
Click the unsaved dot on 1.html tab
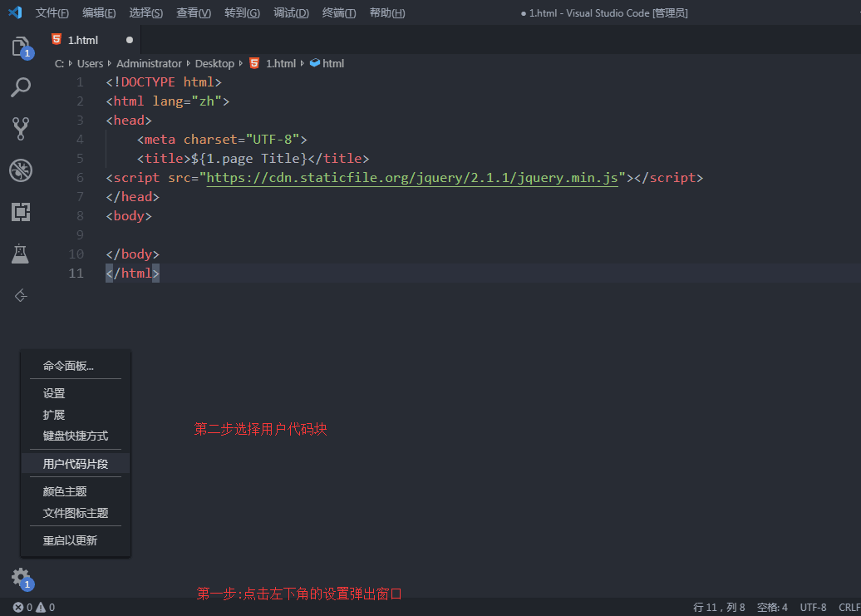130,40
